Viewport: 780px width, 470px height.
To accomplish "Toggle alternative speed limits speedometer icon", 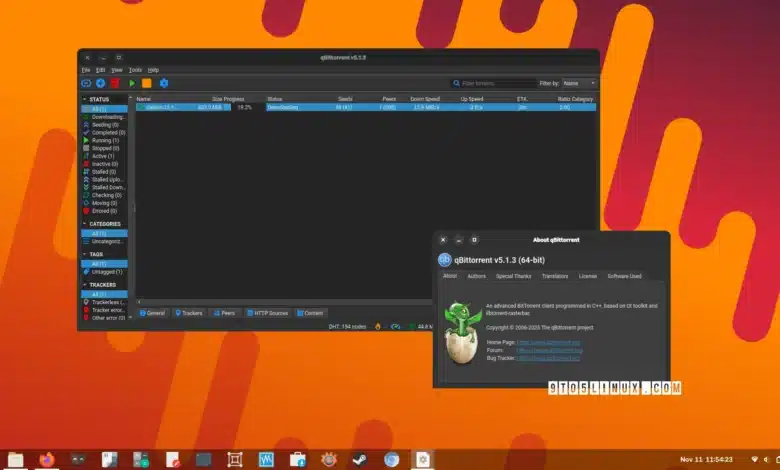I will coord(395,327).
